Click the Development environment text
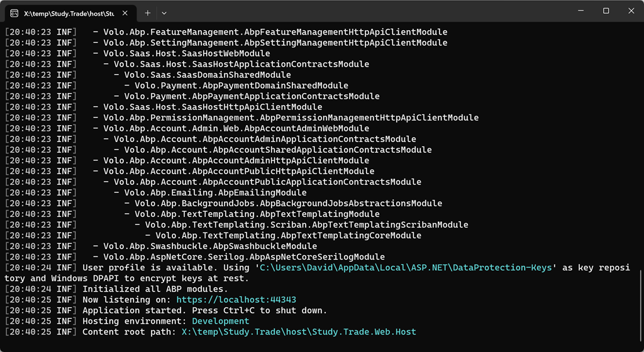 [220, 321]
